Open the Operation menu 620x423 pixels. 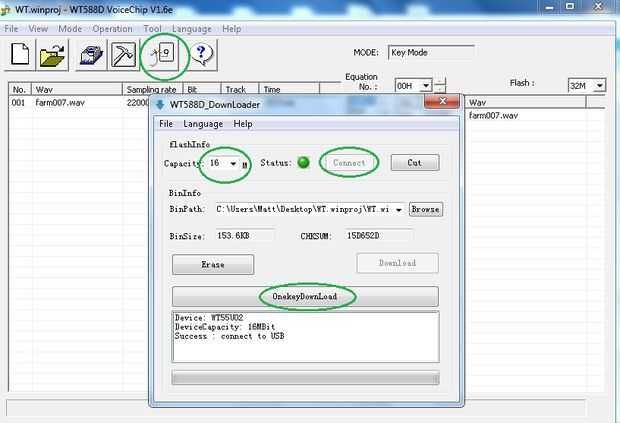(112, 28)
